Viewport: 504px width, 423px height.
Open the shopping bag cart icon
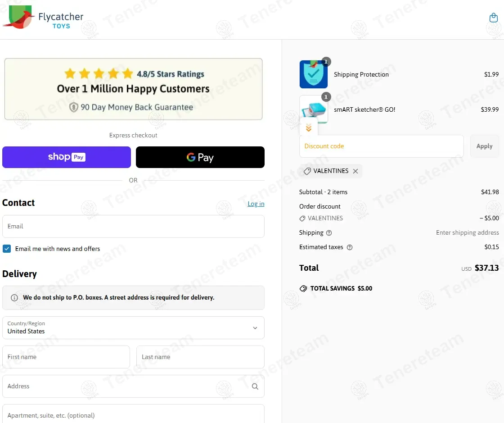[493, 18]
